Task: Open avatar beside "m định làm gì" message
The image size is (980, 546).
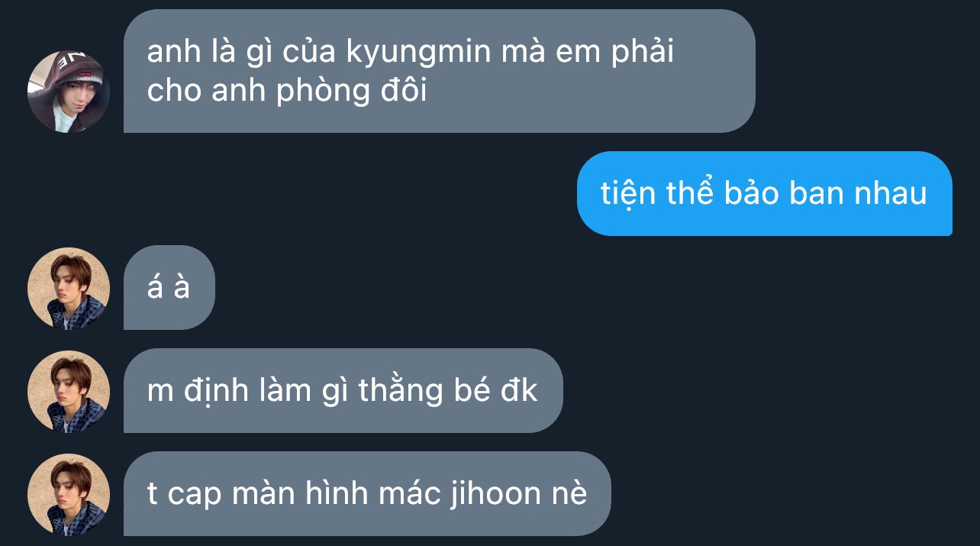Action: (x=69, y=391)
